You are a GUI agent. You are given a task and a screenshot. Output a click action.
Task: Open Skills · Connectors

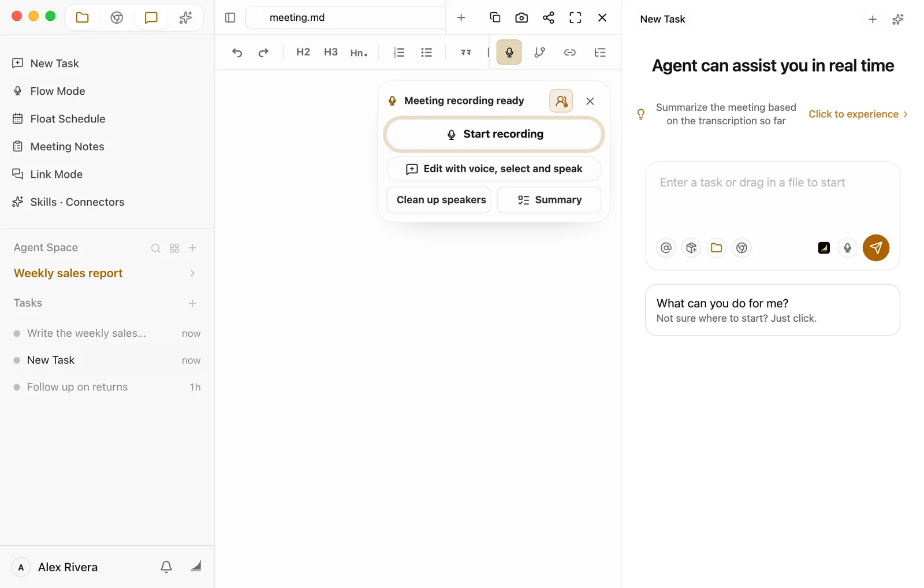coord(77,202)
